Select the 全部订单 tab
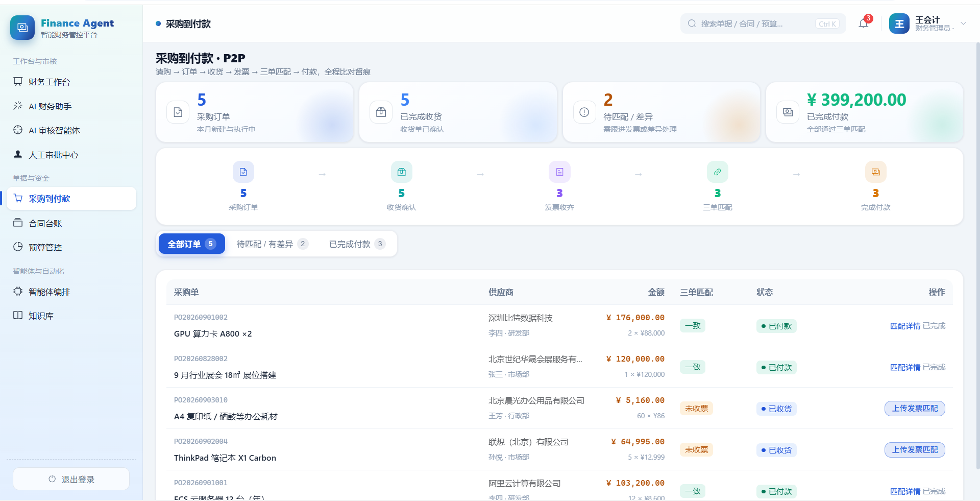The image size is (980, 501). (x=192, y=244)
